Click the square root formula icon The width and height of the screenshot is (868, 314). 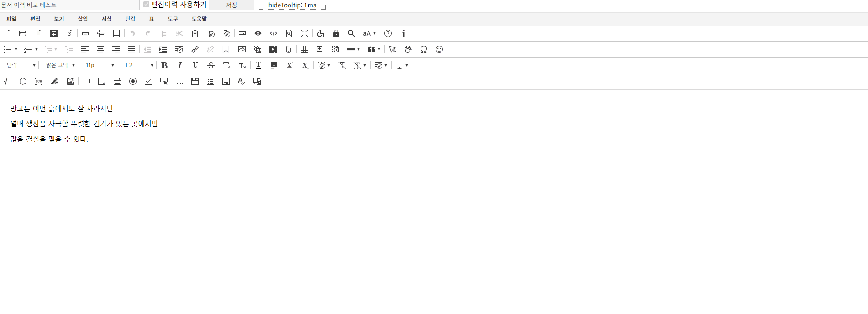7,81
